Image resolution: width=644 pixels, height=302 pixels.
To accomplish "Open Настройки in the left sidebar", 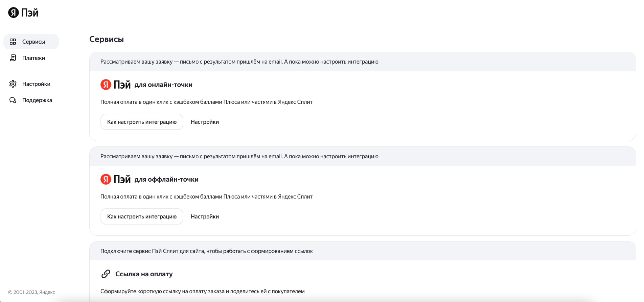I will coord(36,84).
